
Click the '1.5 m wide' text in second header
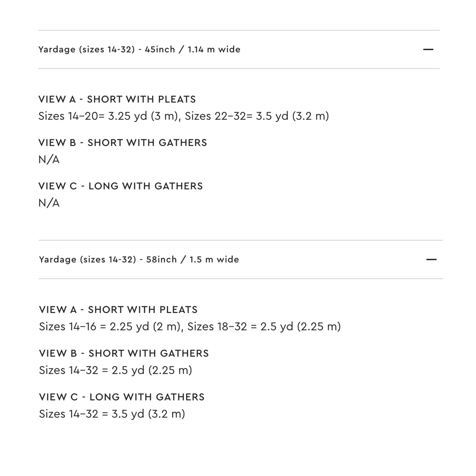[x=214, y=260]
